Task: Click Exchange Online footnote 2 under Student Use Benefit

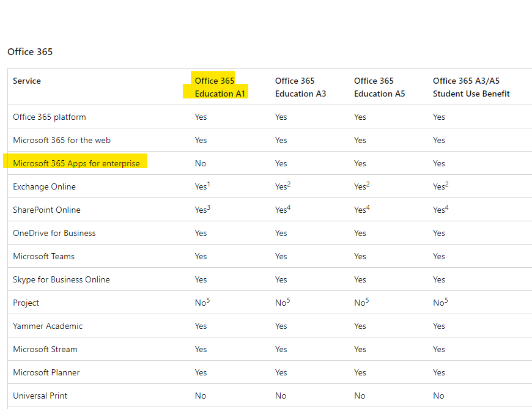Action: click(441, 186)
